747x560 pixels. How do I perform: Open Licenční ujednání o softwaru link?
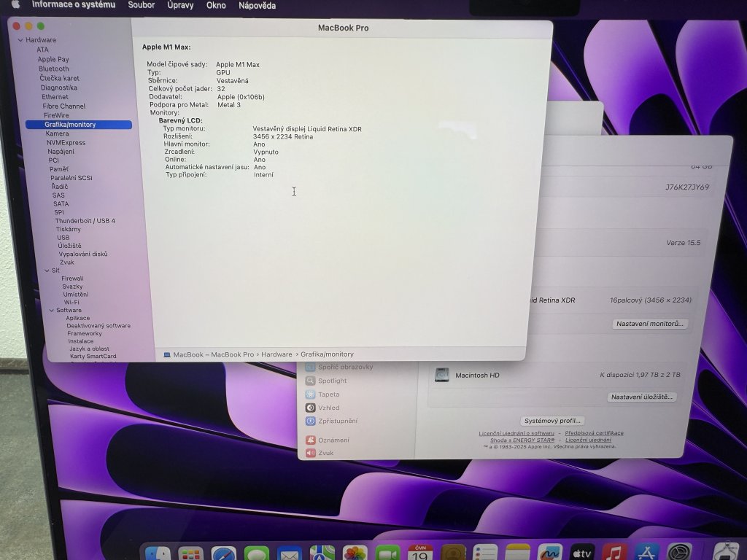[516, 433]
